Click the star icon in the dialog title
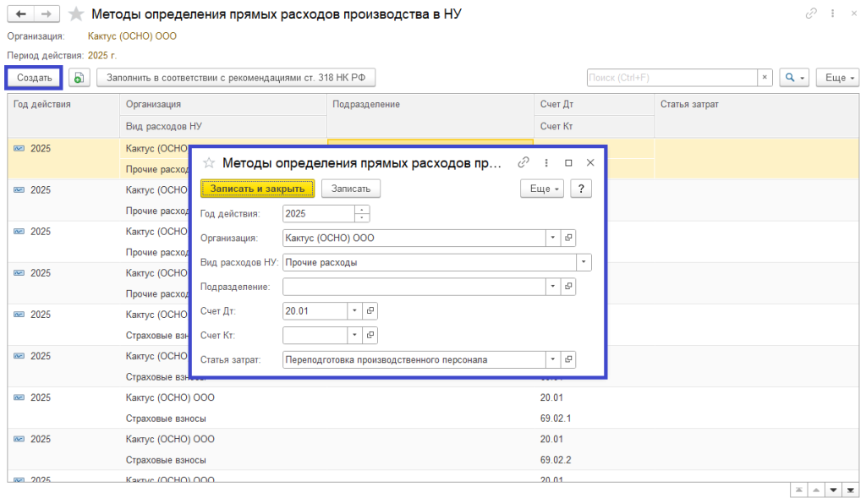866x504 pixels. [208, 162]
